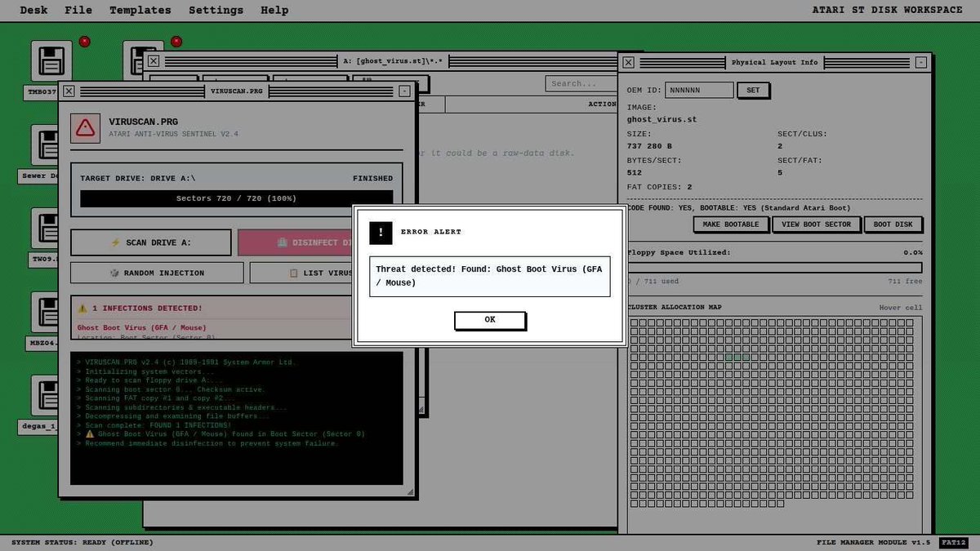Viewport: 980px width, 551px height.
Task: Click the A: [ghost_virus.st]\*.* title bar
Action: (x=393, y=60)
